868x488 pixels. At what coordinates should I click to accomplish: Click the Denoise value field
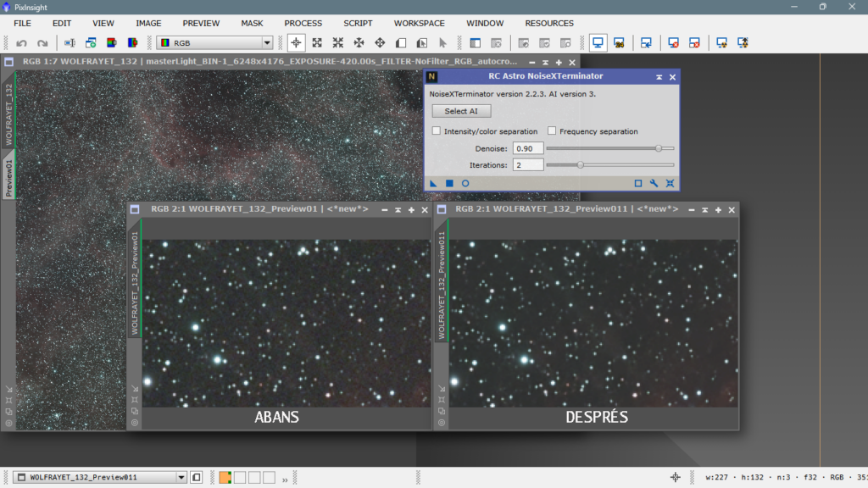(527, 148)
